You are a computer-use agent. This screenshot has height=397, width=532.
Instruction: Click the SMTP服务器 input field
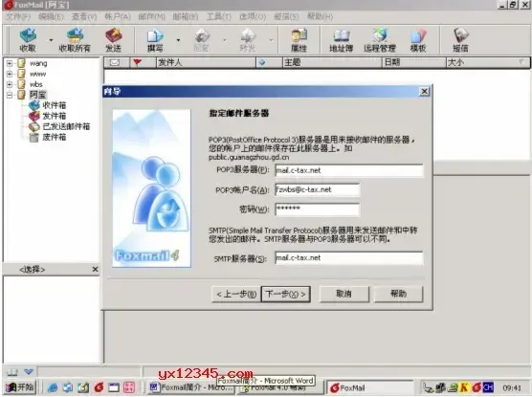tap(349, 258)
